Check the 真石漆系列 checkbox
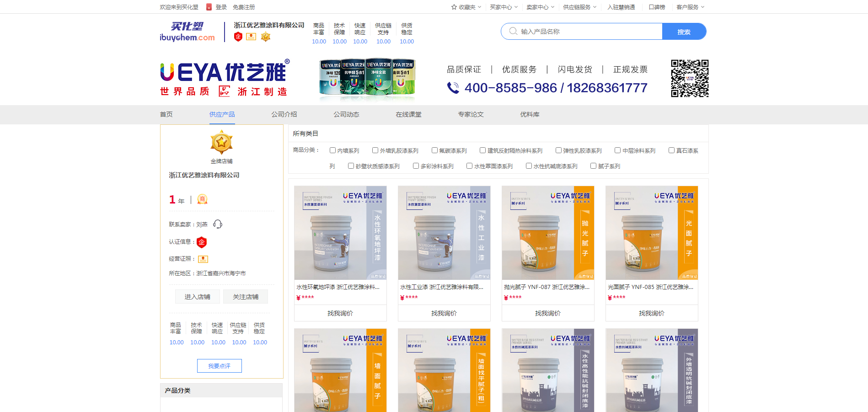Image resolution: width=868 pixels, height=412 pixels. [671, 150]
